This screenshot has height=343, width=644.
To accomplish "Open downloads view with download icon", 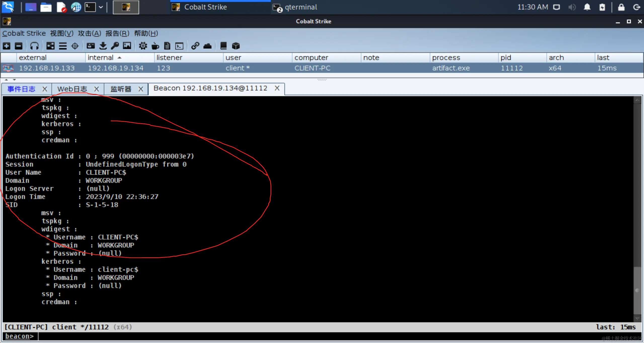I will click(103, 46).
